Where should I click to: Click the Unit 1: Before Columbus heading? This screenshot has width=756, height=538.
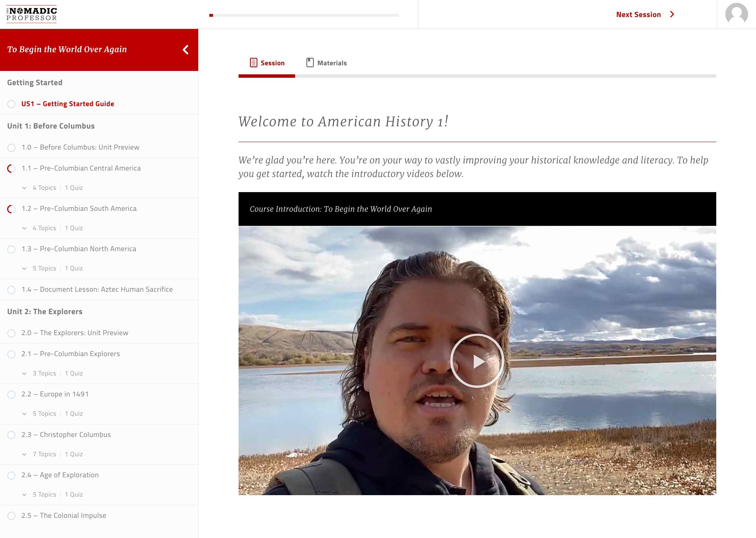(x=51, y=126)
